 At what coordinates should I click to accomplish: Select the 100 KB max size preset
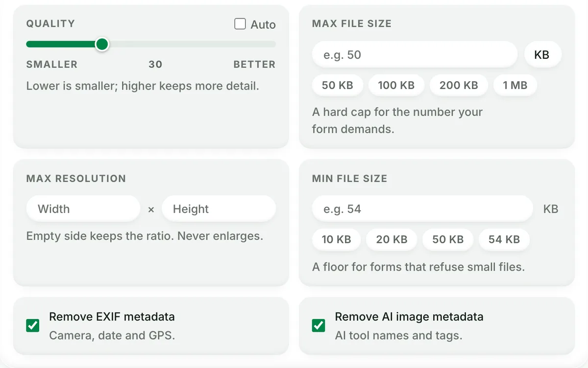pos(396,85)
